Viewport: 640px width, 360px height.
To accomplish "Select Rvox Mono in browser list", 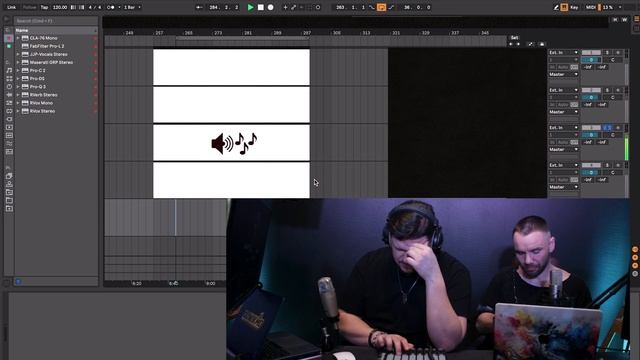I will click(41, 103).
